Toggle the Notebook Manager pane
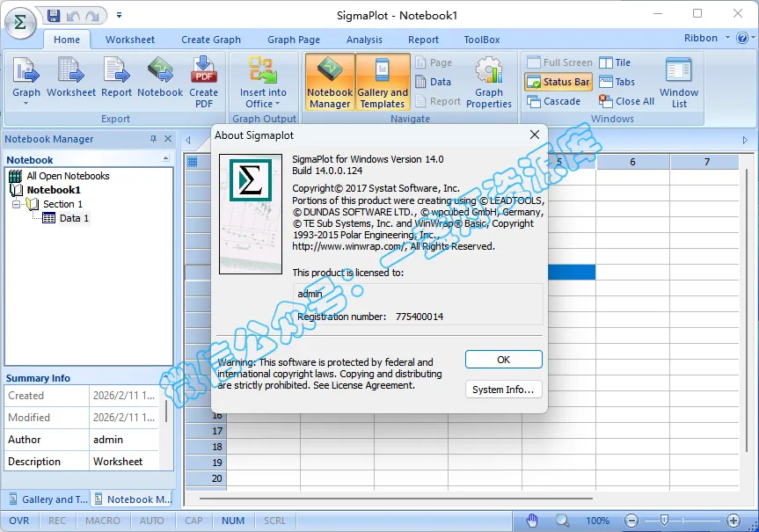The image size is (759, 532). 330,82
